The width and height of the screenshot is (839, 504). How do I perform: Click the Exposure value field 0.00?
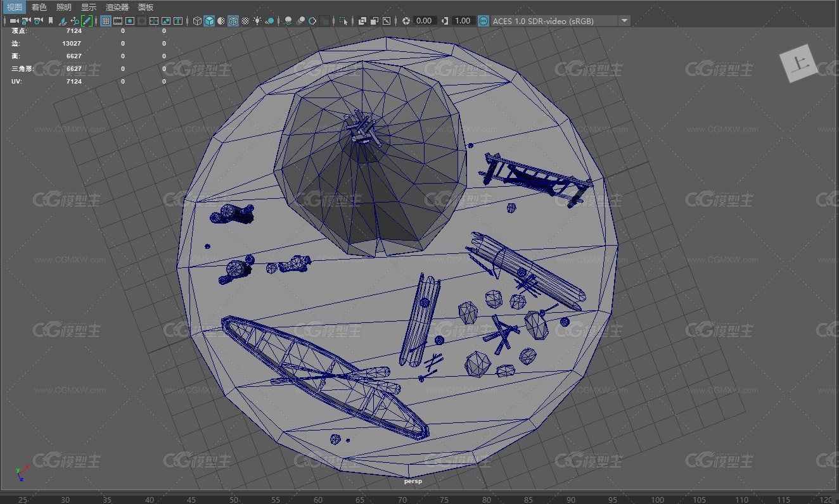pyautogui.click(x=424, y=21)
